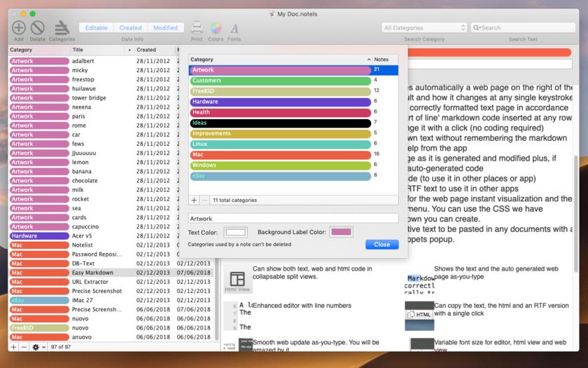Click the Delete note toolbar icon
588x368 pixels.
pos(38,27)
